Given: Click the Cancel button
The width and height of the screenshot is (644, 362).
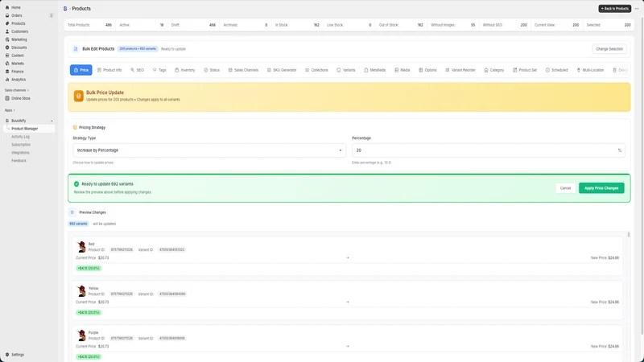Looking at the screenshot, I should [565, 188].
